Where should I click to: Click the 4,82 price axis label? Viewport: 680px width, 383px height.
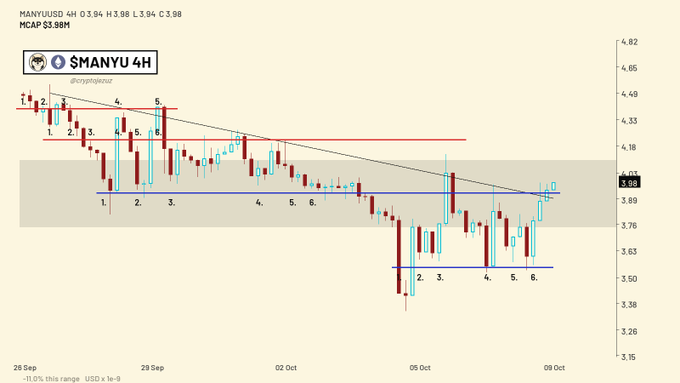pos(629,42)
